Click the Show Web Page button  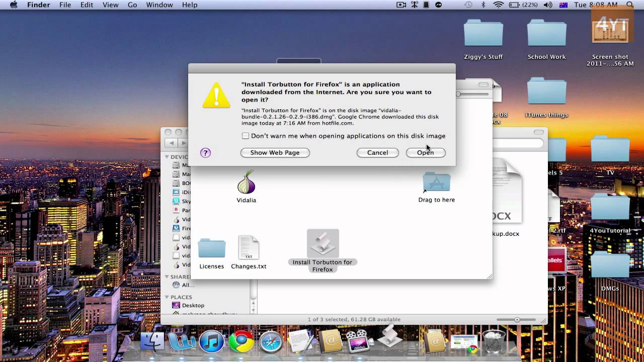[x=275, y=152]
